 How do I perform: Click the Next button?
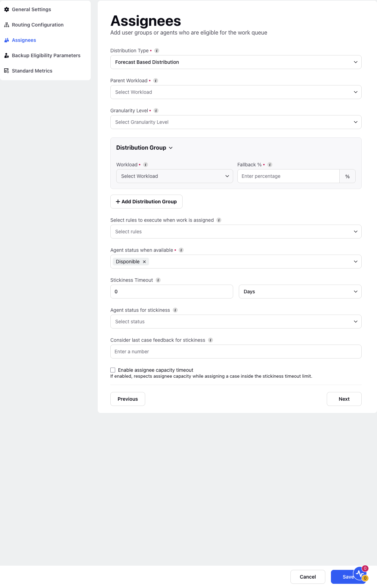click(x=344, y=399)
